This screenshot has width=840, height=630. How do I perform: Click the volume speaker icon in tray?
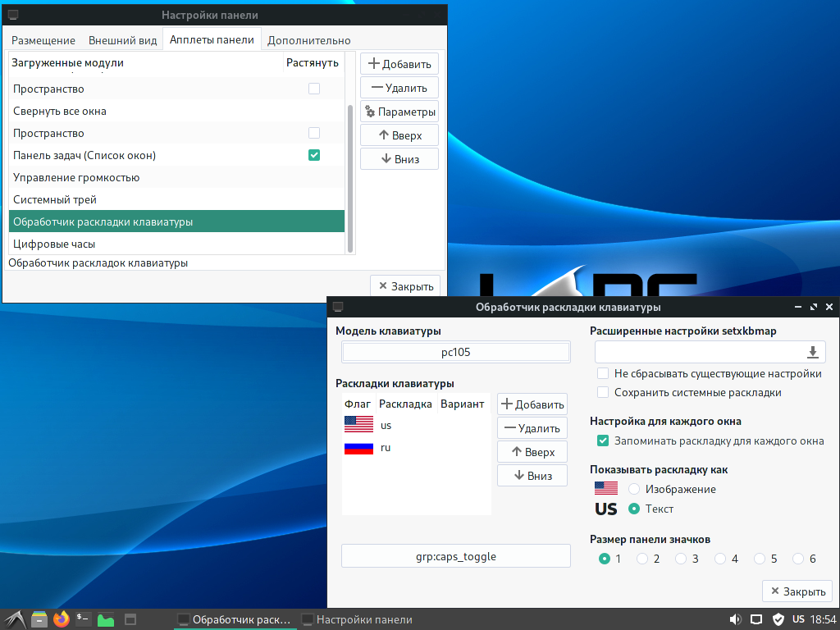(734, 619)
